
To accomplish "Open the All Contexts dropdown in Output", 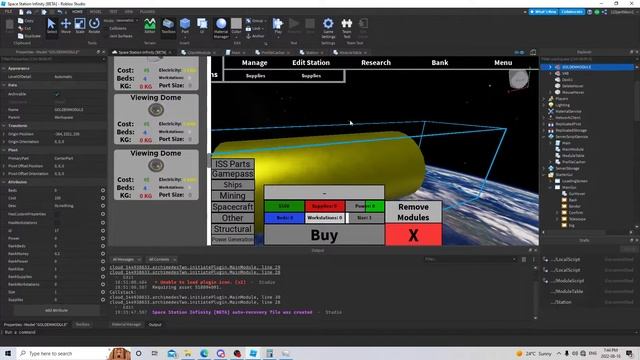I will tap(162, 260).
